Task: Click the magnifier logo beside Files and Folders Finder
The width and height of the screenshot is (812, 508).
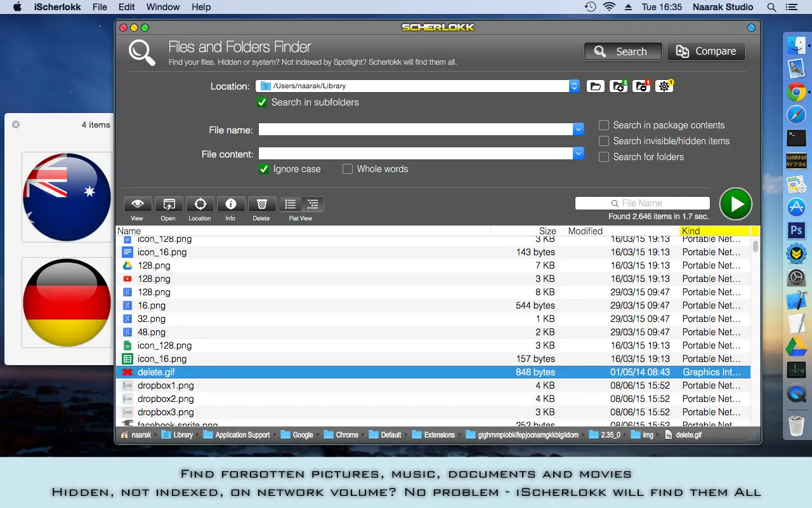Action: (x=142, y=53)
